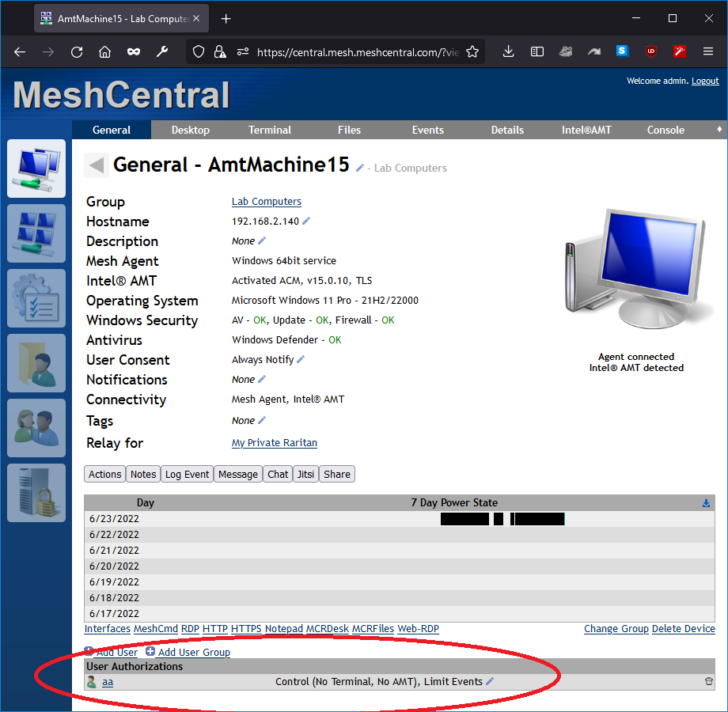
Task: Open the Events tab
Action: (x=427, y=130)
